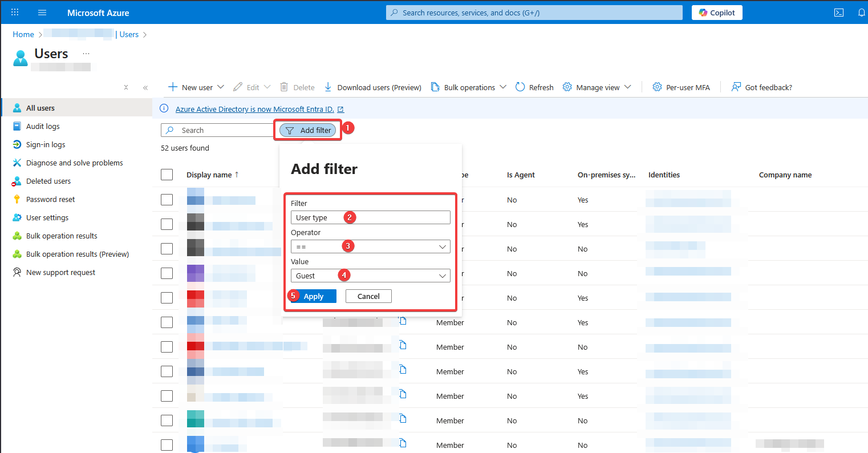The height and width of the screenshot is (453, 868).
Task: Open Sign-in logs in sidebar
Action: tap(46, 144)
